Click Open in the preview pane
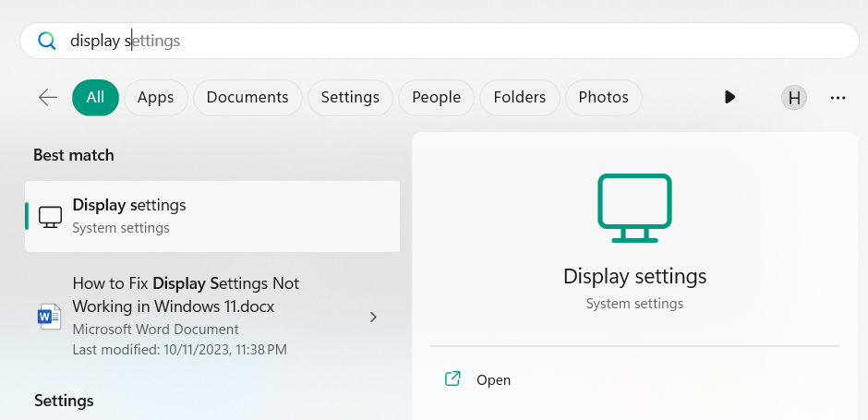 coord(493,379)
